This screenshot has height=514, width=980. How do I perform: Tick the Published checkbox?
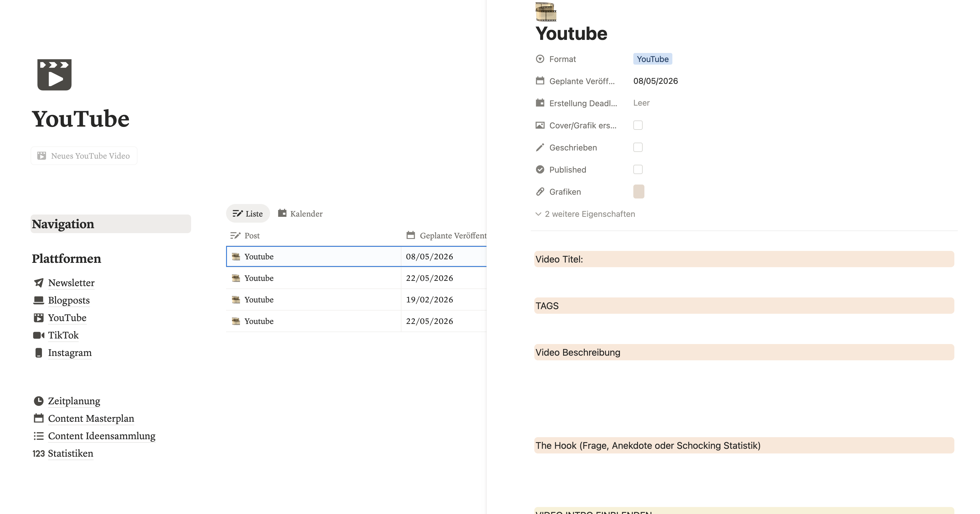tap(638, 170)
